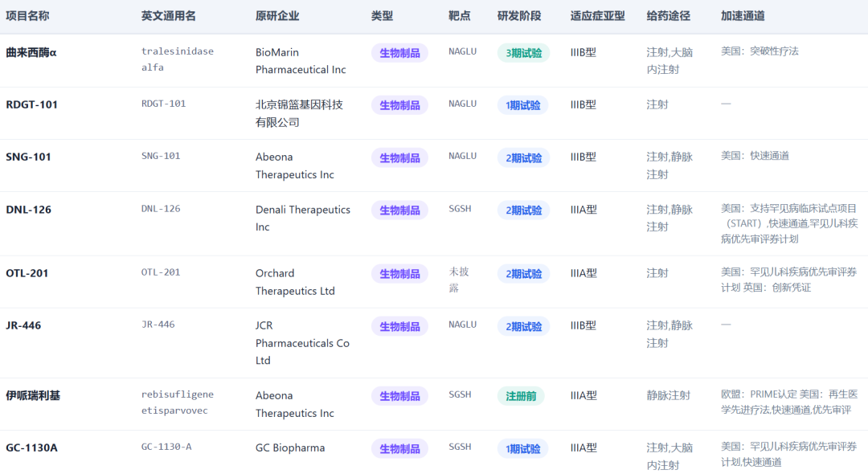
Task: Click Orchard Therapeutics Ltd company cell
Action: tap(295, 282)
